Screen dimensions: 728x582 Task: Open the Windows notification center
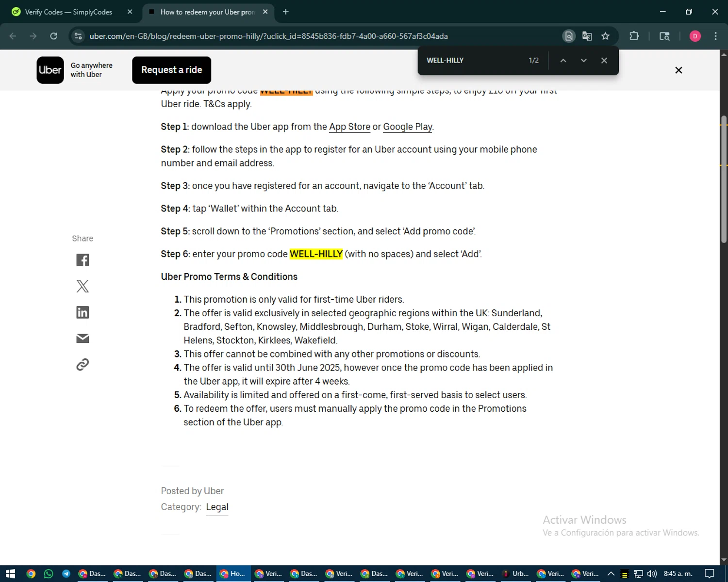[709, 574]
